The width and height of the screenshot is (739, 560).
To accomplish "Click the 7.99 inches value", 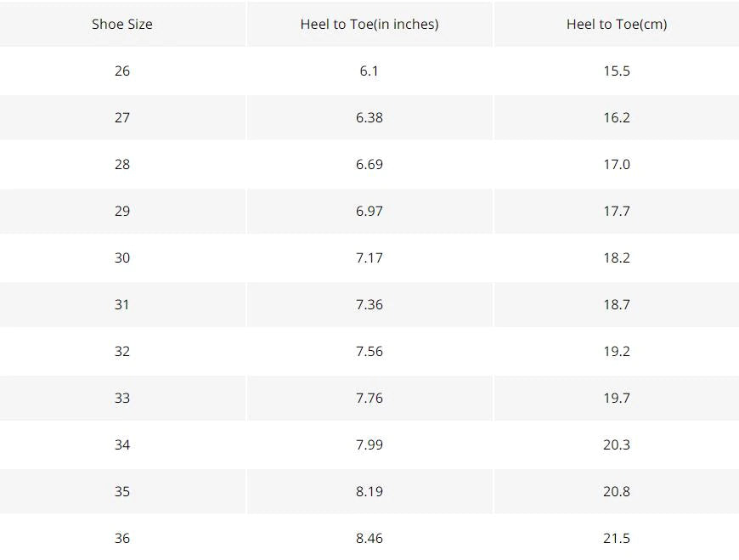I will pos(369,444).
